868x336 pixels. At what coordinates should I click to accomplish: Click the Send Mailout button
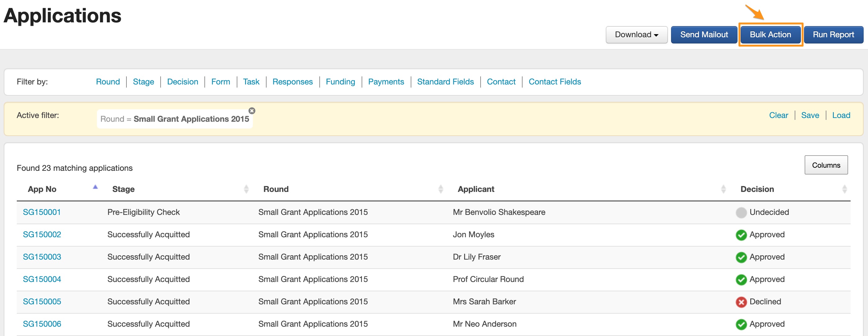click(704, 35)
